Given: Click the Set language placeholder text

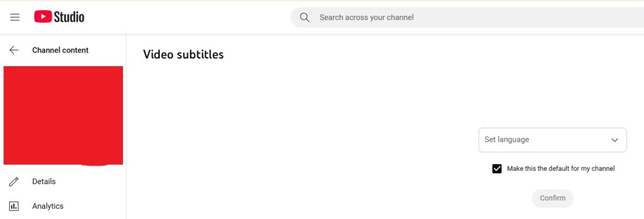Looking at the screenshot, I should pyautogui.click(x=507, y=140).
